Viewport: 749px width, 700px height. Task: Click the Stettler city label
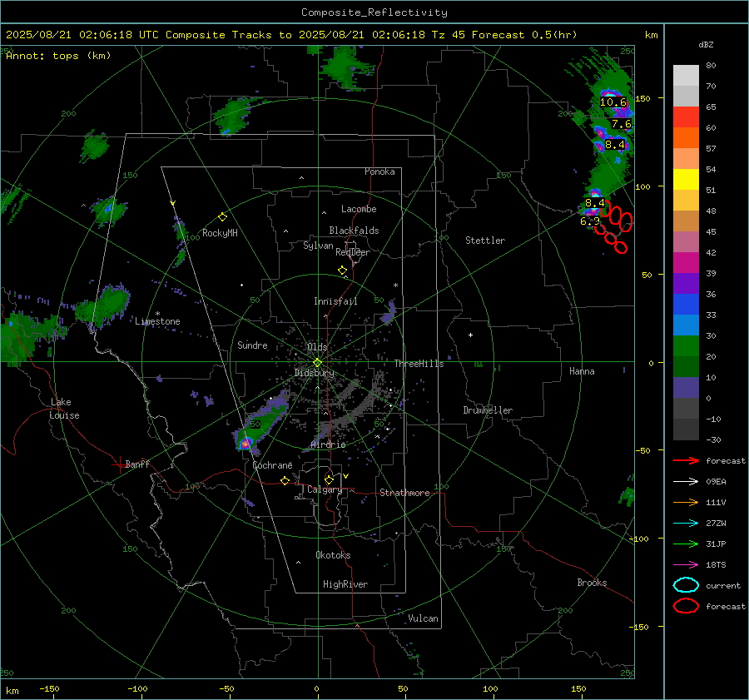(485, 241)
